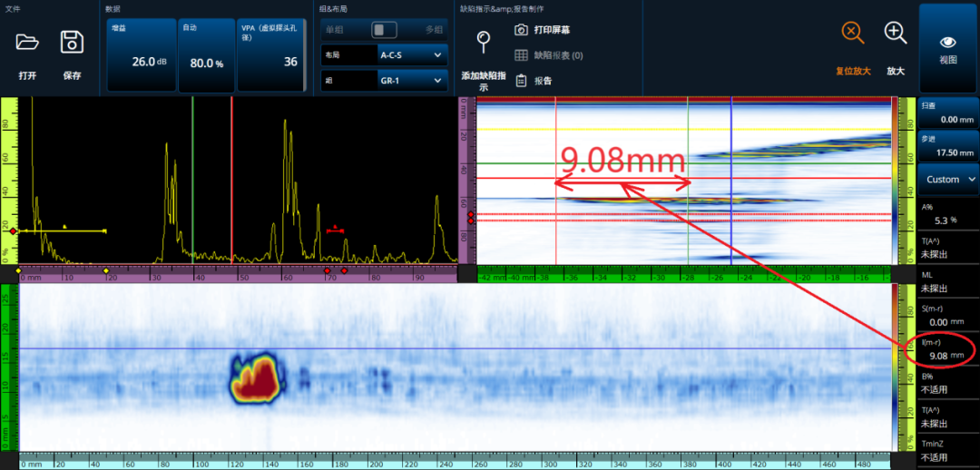
Task: Click the red gate start diamond at A-scan left edge
Action: pos(13,231)
